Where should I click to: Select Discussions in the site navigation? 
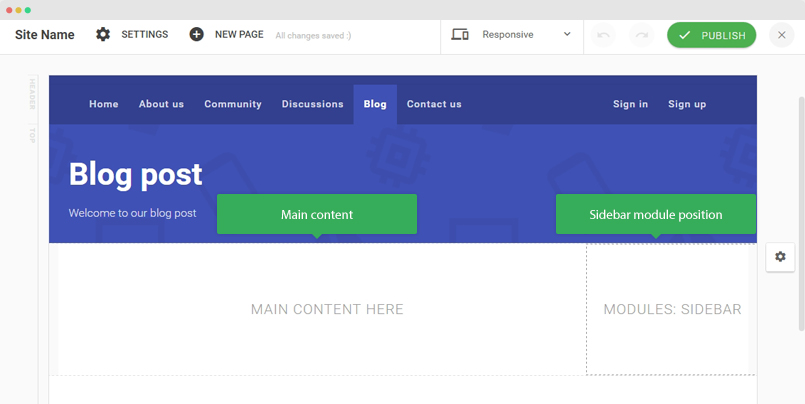pyautogui.click(x=312, y=104)
